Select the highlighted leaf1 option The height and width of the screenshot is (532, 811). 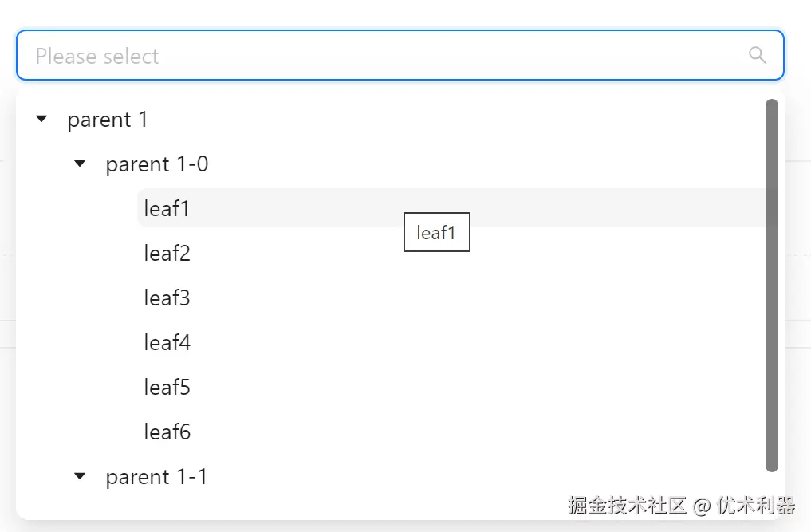point(167,209)
